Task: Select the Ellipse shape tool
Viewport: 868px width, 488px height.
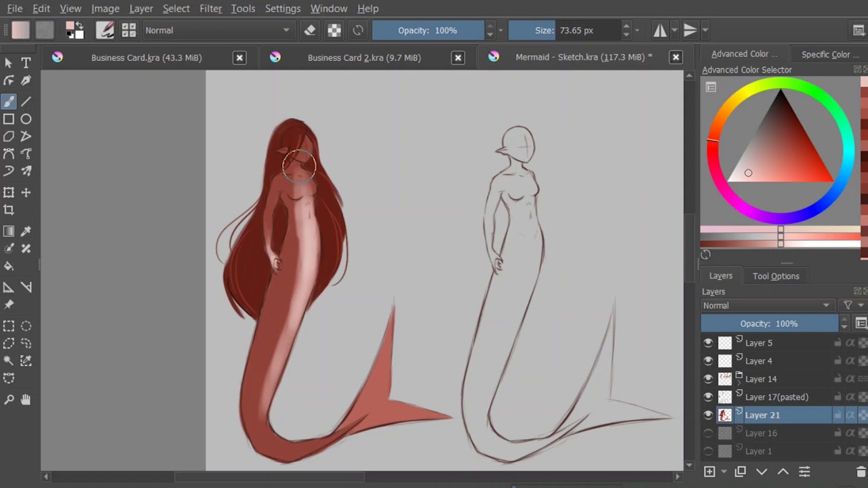Action: [26, 119]
